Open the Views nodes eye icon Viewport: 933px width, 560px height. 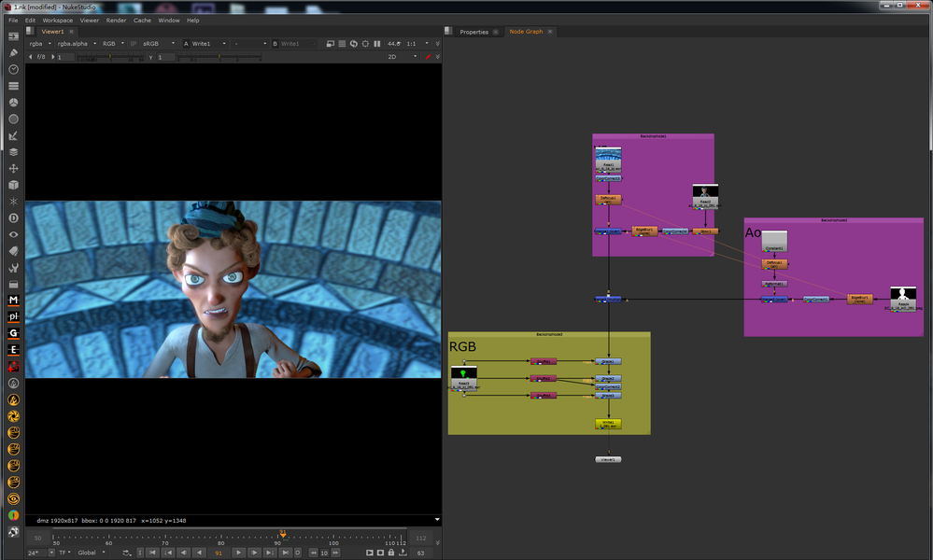13,235
